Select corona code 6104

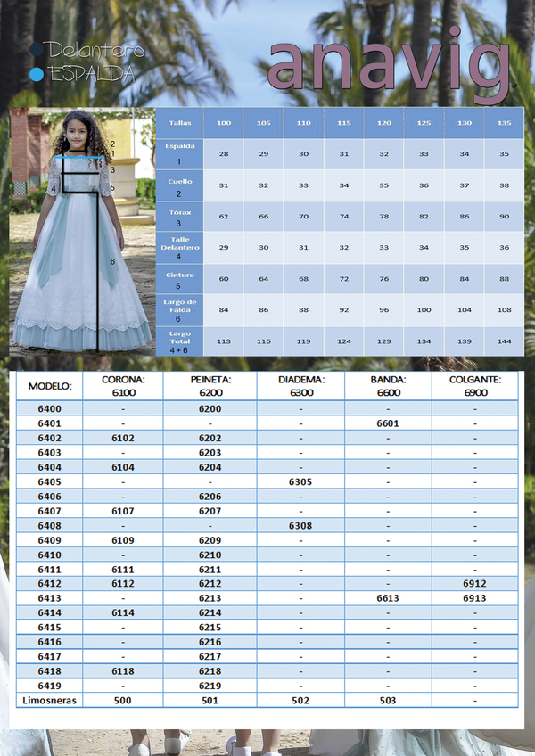pos(123,467)
